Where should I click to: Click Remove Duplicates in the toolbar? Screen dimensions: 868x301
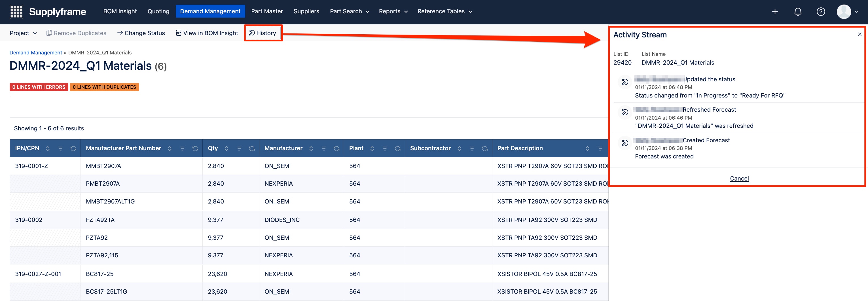tap(77, 33)
